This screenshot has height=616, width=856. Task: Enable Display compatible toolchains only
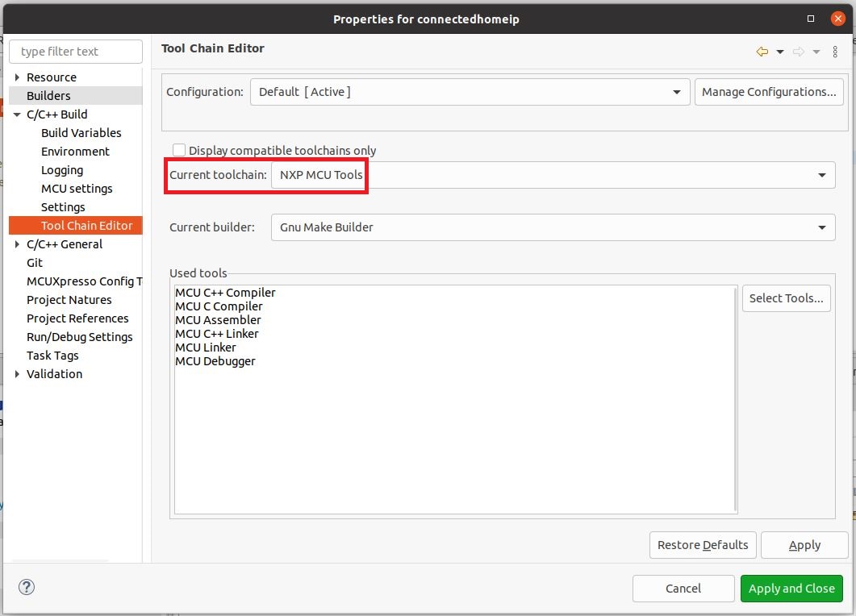[178, 149]
